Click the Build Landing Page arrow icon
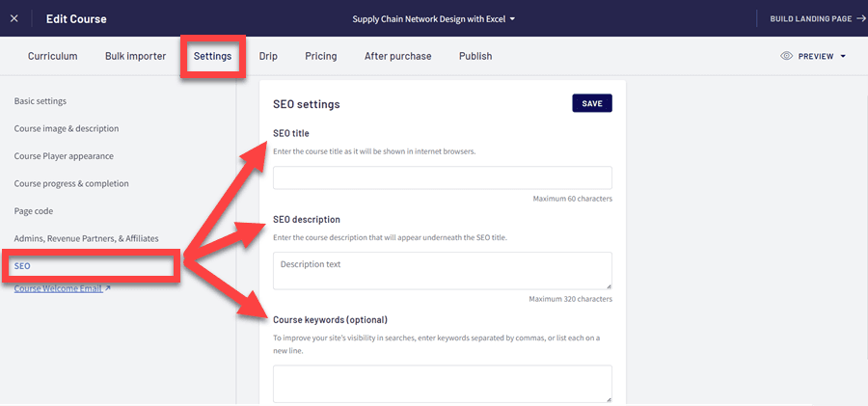This screenshot has width=868, height=406. [861, 18]
